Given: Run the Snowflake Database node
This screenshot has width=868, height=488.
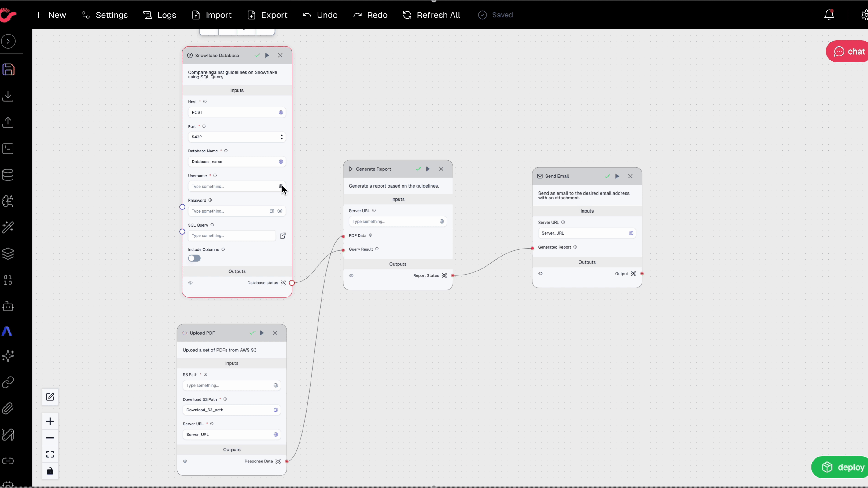Looking at the screenshot, I should pos(267,56).
